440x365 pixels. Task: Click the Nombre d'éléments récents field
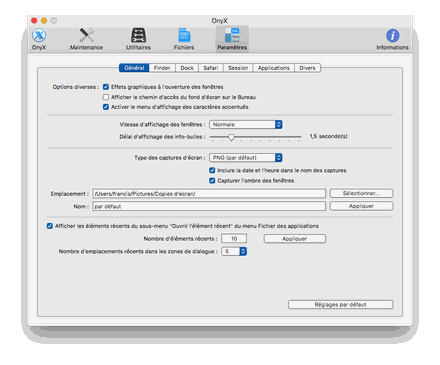pyautogui.click(x=234, y=239)
